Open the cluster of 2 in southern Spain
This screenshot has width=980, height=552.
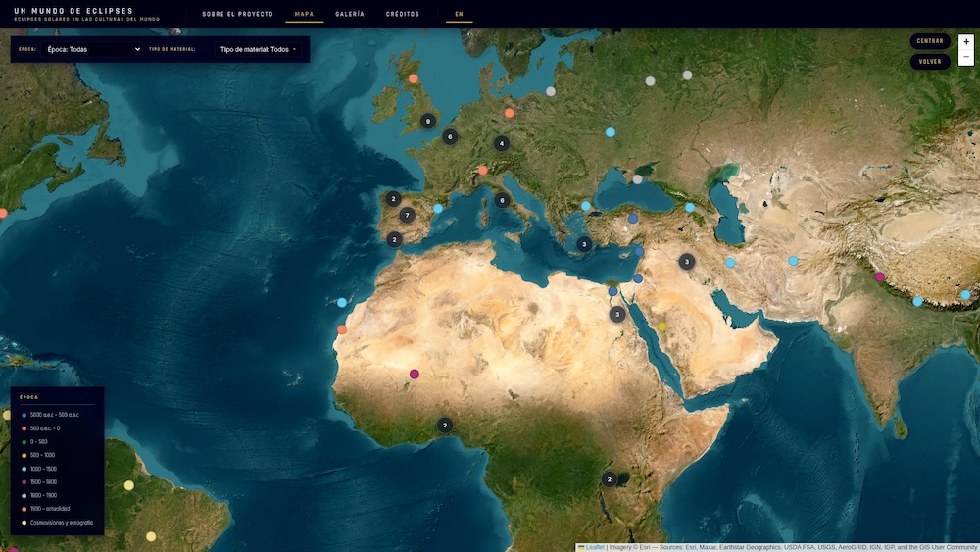[394, 240]
